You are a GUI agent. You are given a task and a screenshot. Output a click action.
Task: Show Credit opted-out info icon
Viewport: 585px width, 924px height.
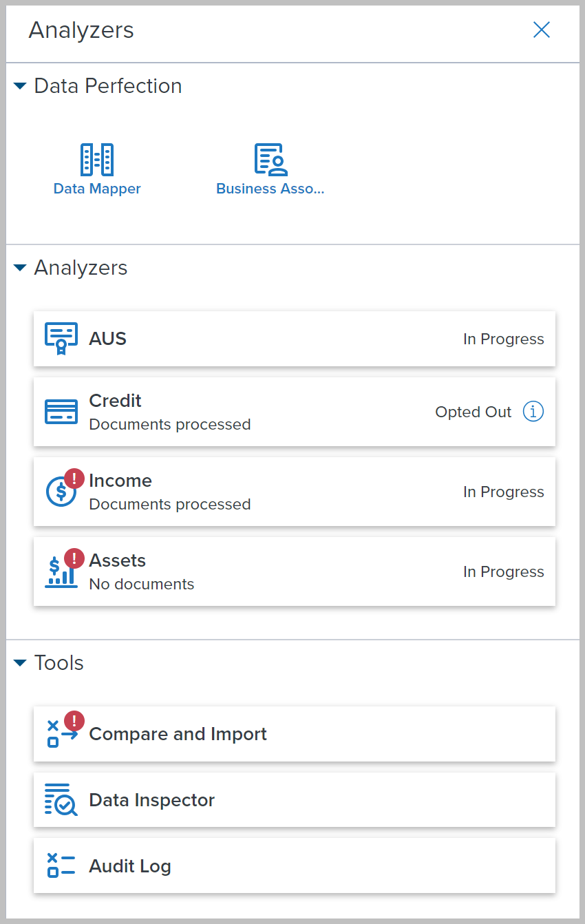(x=533, y=412)
